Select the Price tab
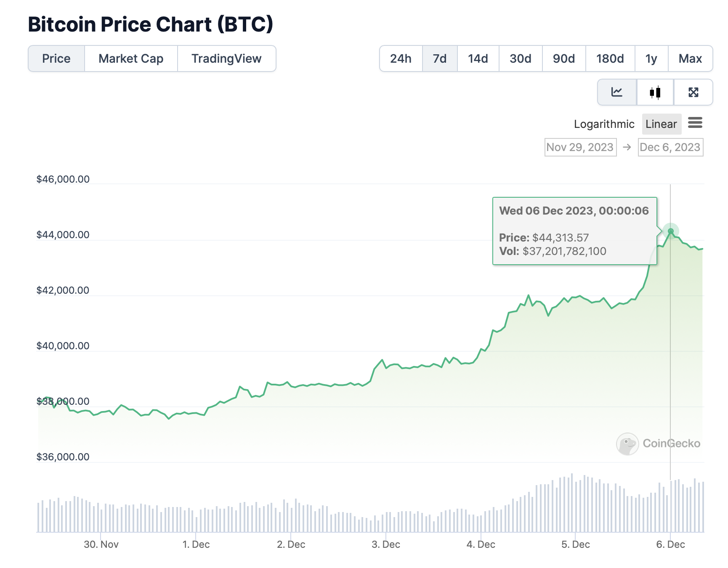 click(x=56, y=58)
